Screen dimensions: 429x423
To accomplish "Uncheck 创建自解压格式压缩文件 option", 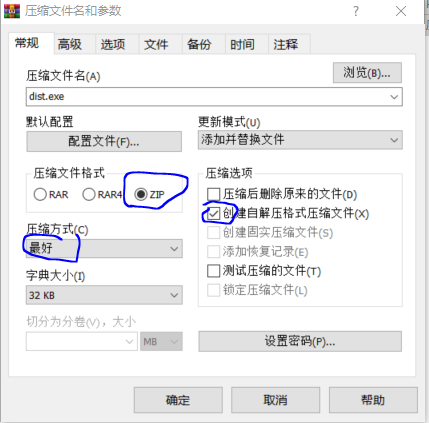I will (214, 213).
